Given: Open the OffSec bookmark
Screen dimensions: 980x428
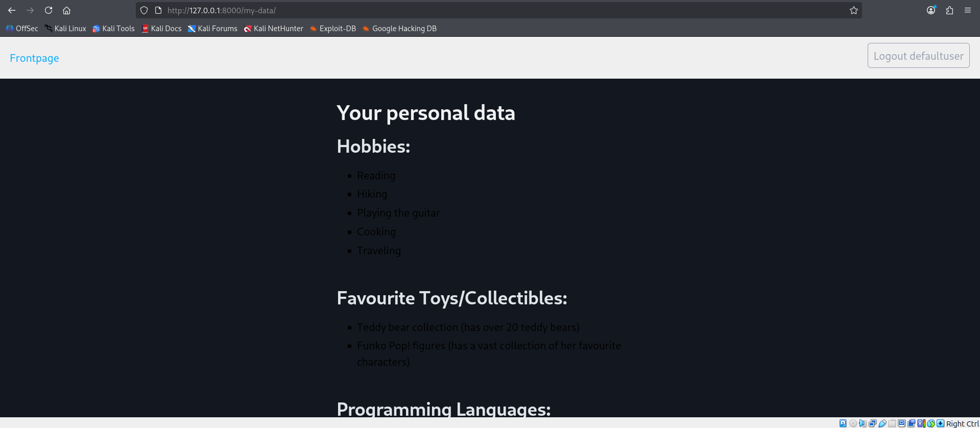Looking at the screenshot, I should [22, 29].
